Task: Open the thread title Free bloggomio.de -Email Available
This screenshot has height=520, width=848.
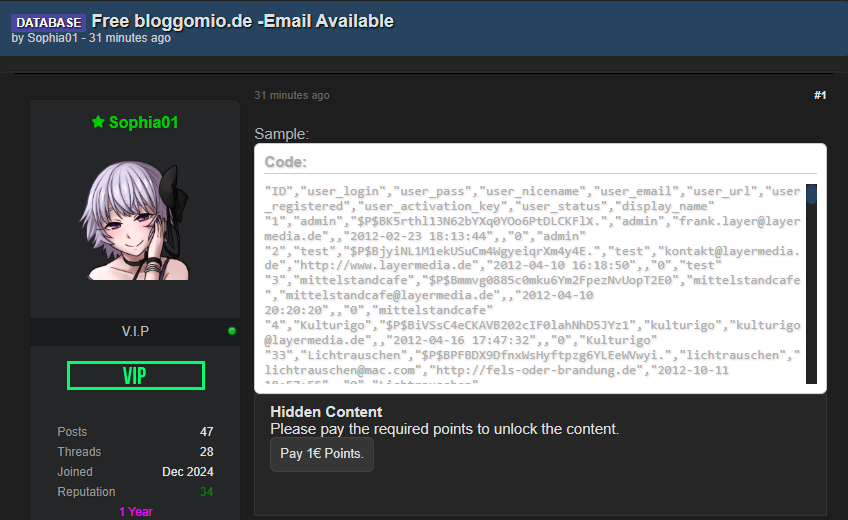Action: point(242,21)
